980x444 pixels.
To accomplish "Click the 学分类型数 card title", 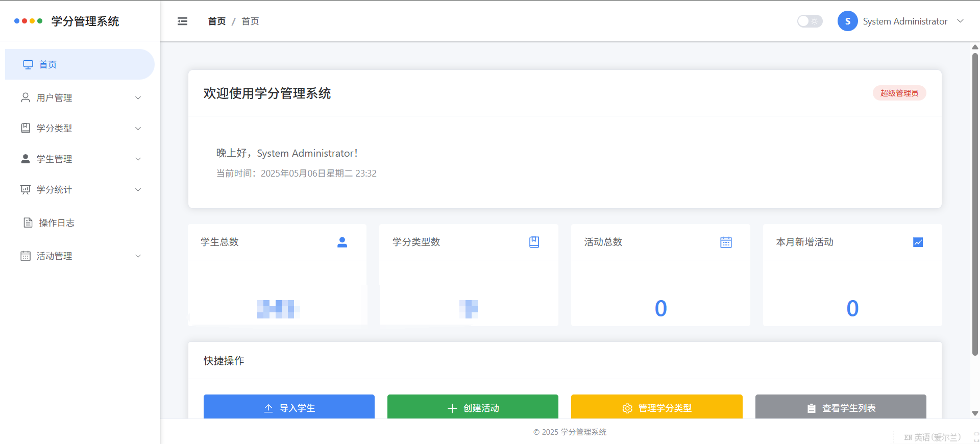I will click(x=416, y=242).
